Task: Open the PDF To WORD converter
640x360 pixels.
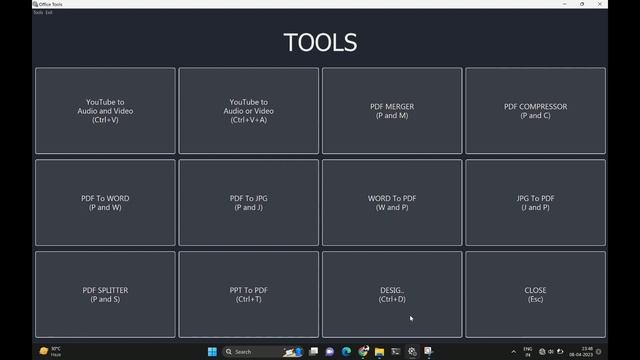Action: tap(105, 202)
